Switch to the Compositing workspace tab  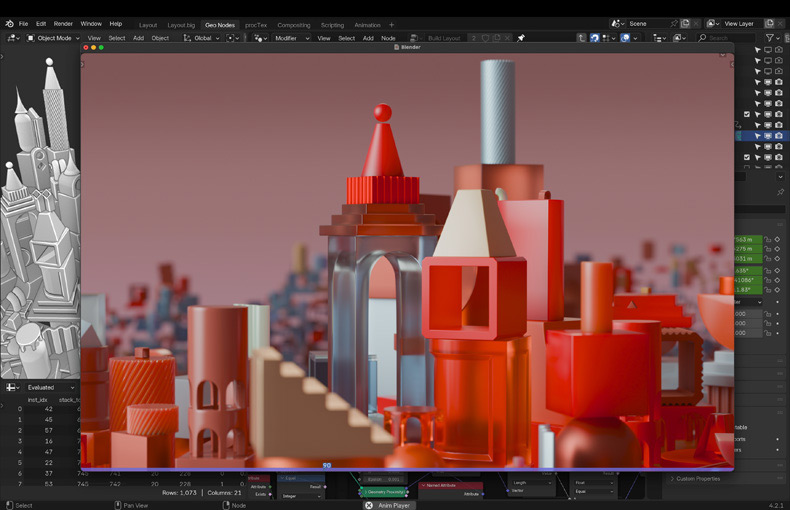[x=293, y=24]
